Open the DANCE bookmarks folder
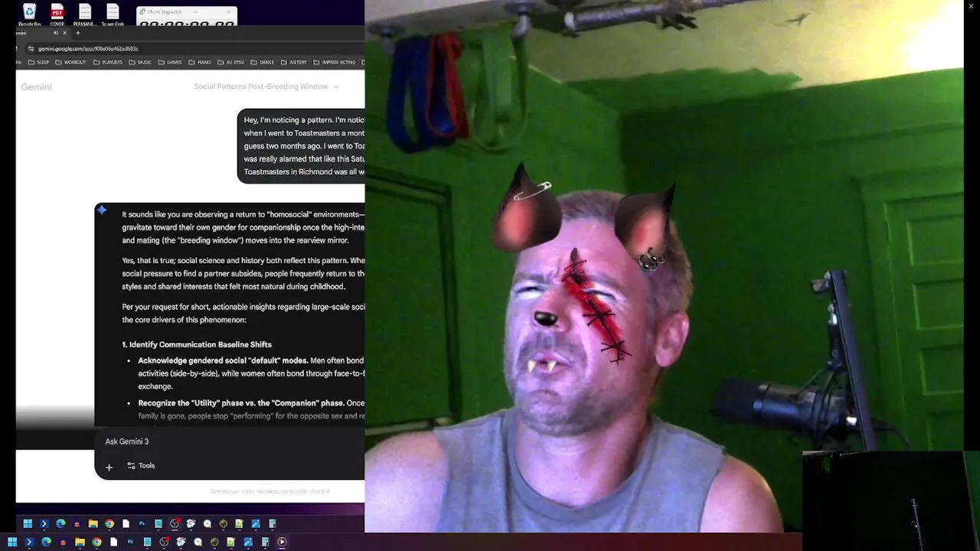This screenshot has height=551, width=980. pos(262,62)
